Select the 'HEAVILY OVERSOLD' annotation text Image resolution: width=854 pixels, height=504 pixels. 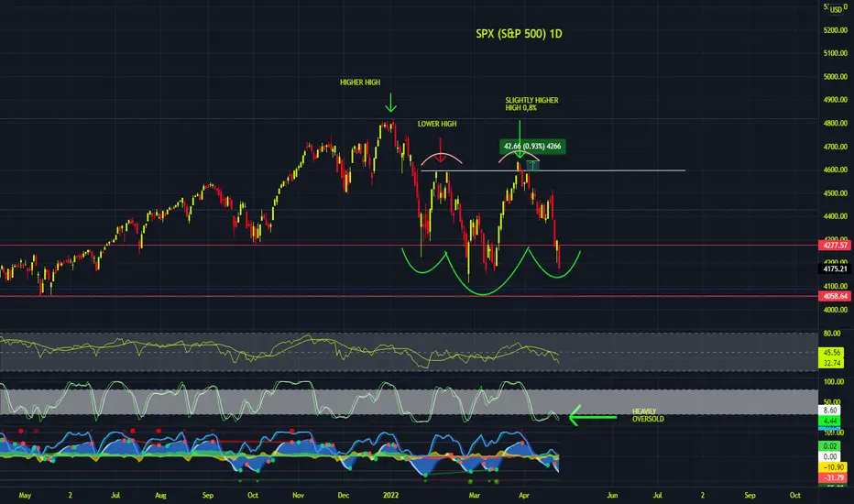coord(648,415)
